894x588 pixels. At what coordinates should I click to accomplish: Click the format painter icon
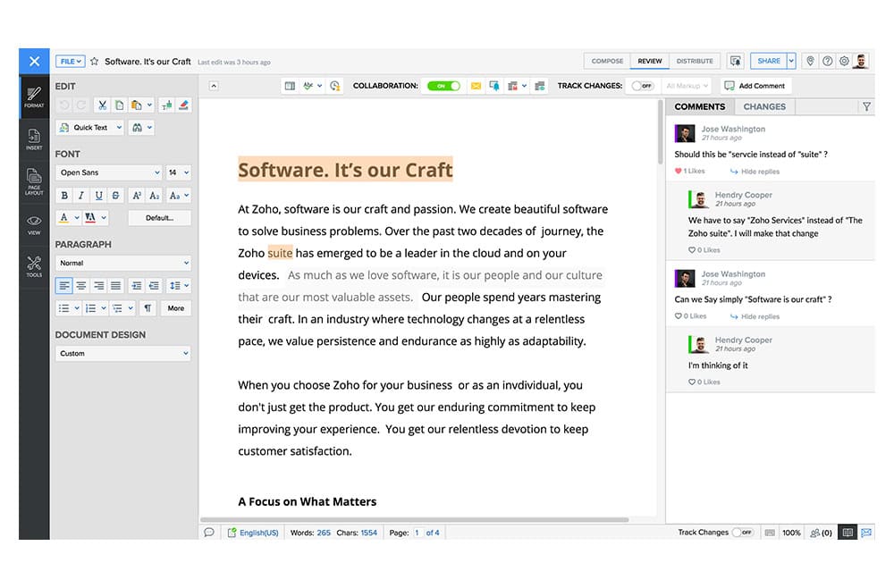tap(166, 105)
